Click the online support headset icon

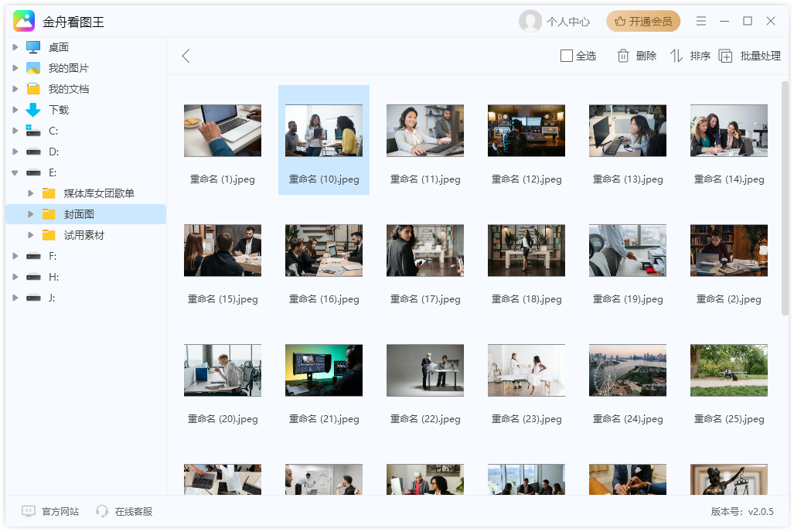102,511
